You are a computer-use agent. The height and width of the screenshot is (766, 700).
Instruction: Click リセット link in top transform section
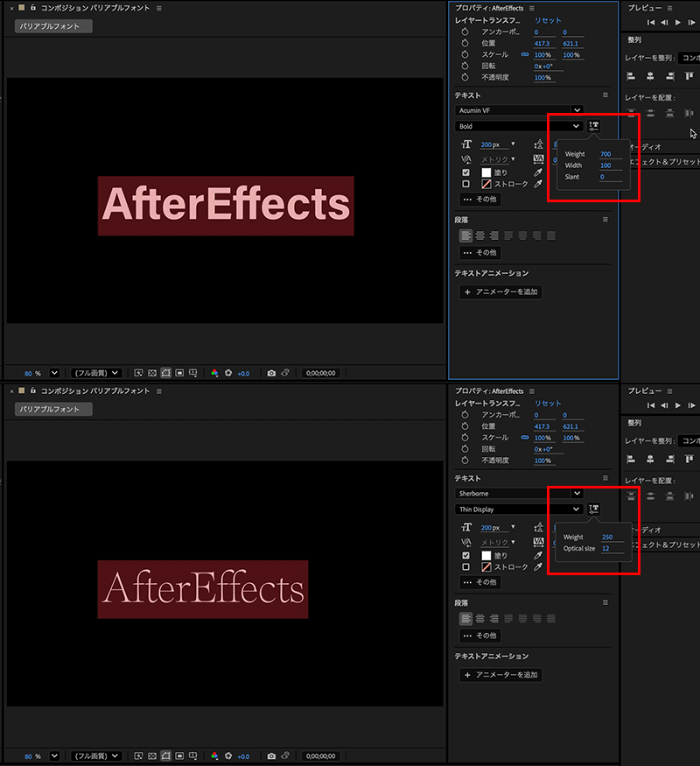548,20
